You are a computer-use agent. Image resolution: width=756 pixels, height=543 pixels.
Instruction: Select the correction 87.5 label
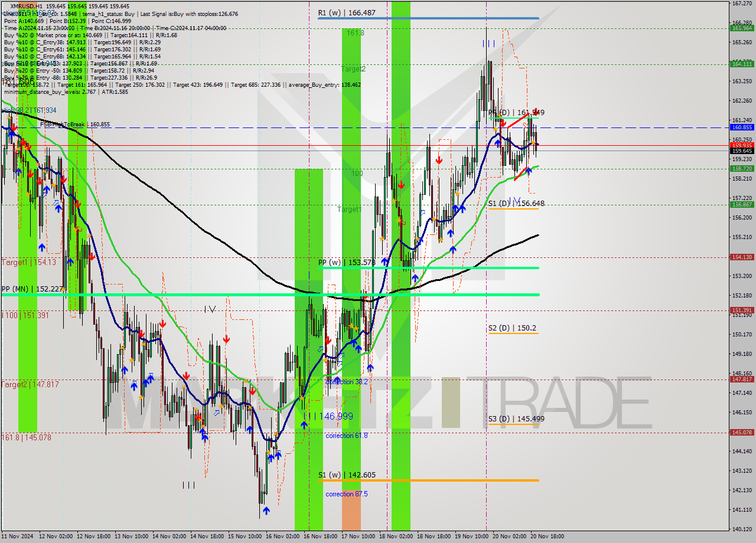(x=347, y=494)
